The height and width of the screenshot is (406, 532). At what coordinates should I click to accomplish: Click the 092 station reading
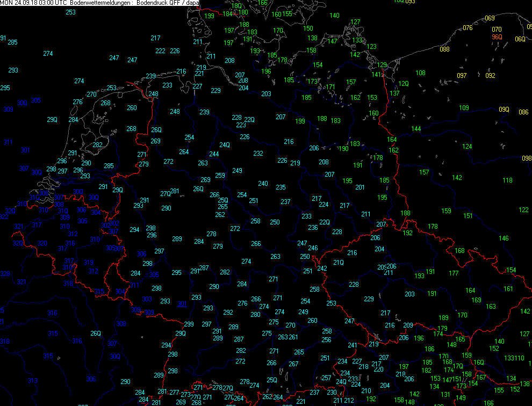pos(490,76)
